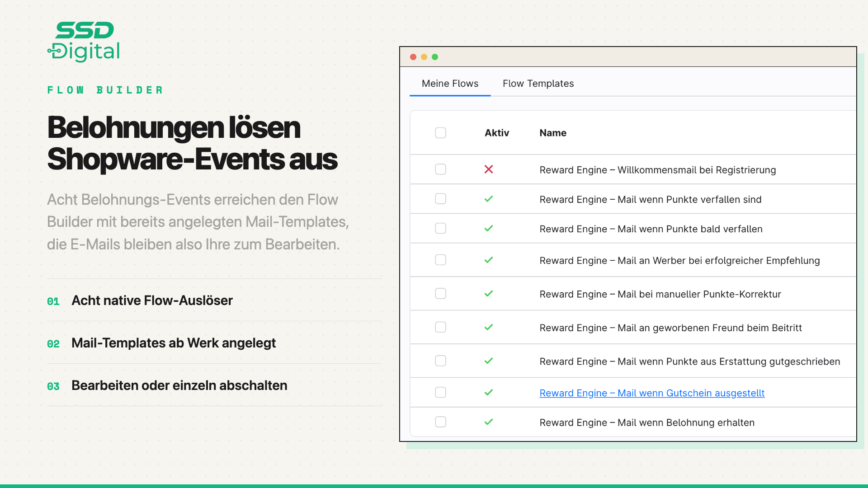The width and height of the screenshot is (868, 488).
Task: Open flow Mail an Werber bei erfolgreicher Empfehlung
Action: pyautogui.click(x=679, y=261)
